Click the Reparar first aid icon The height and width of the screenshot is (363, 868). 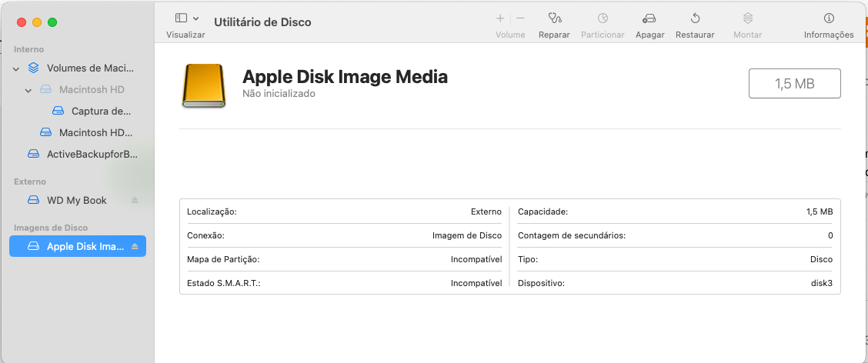point(554,18)
